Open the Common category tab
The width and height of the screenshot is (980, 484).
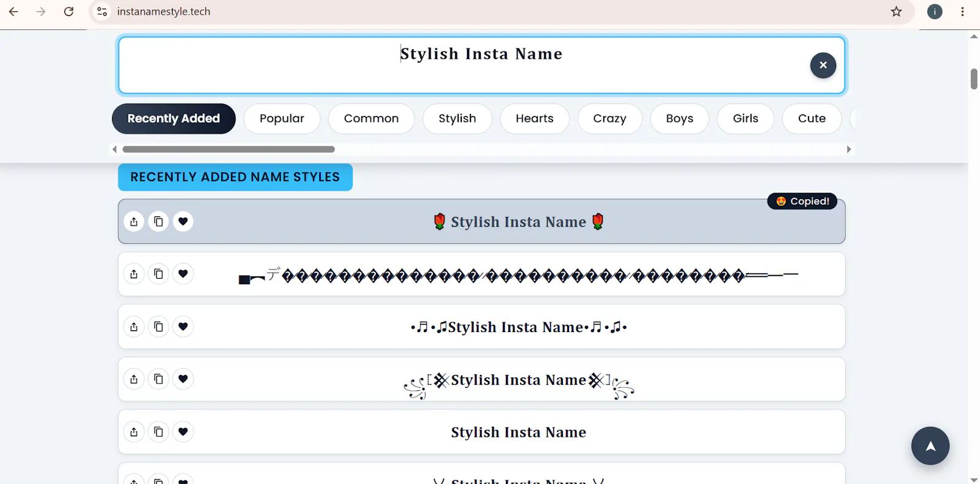pyautogui.click(x=371, y=119)
